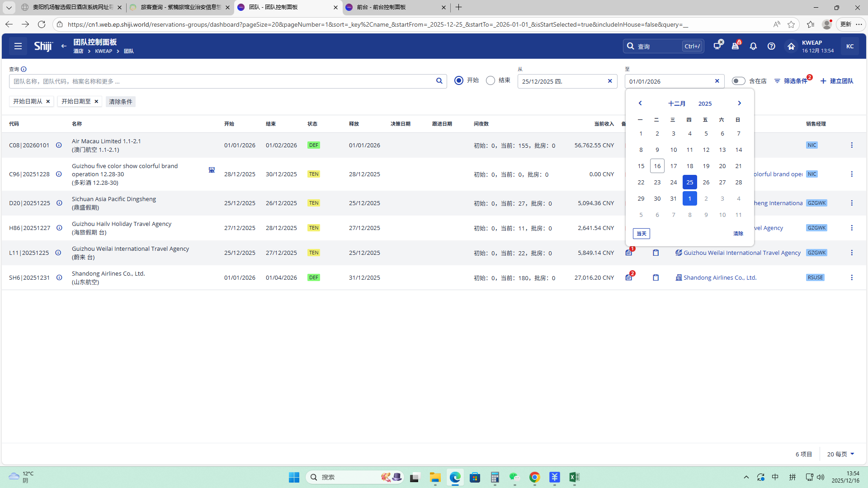
Task: Open the 20 每页 page size dropdown
Action: 840,454
